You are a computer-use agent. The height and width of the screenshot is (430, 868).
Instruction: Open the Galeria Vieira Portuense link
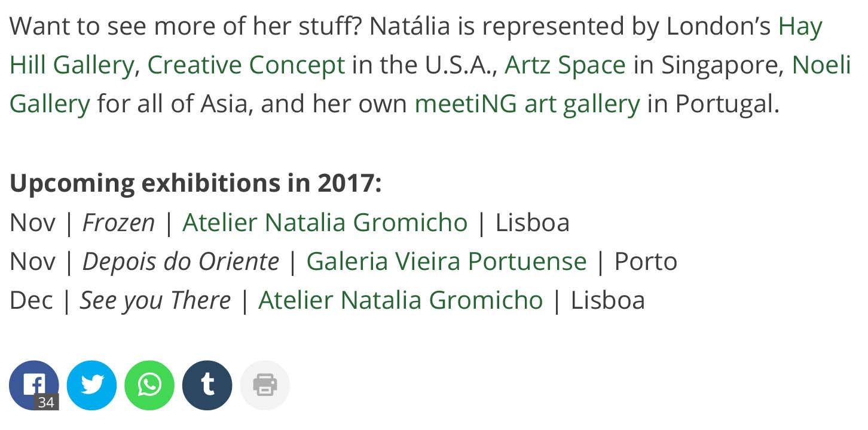[447, 261]
